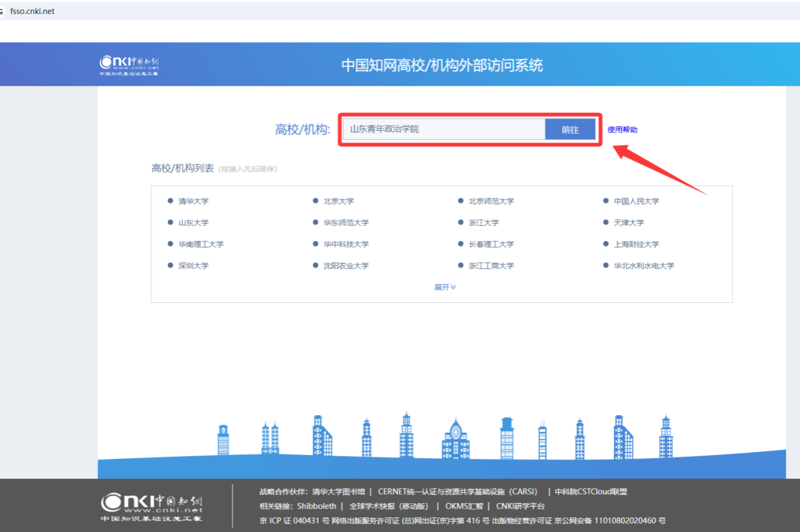Viewport: 800px width, 532px height.
Task: Expand the institution list with 展开
Action: click(444, 287)
